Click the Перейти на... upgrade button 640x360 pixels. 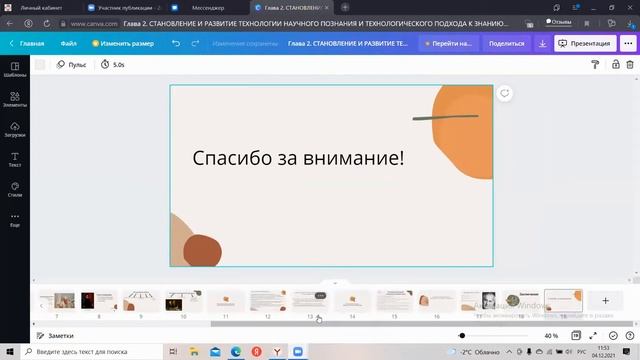449,43
